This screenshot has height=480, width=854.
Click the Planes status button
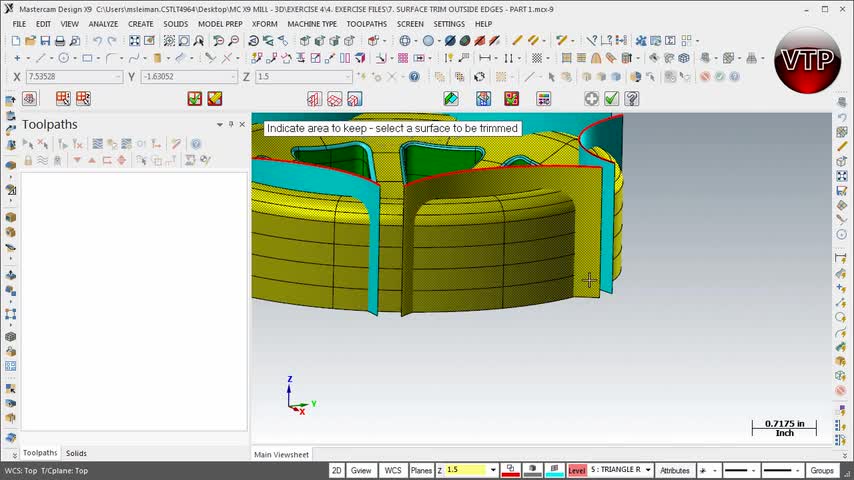pyautogui.click(x=421, y=470)
